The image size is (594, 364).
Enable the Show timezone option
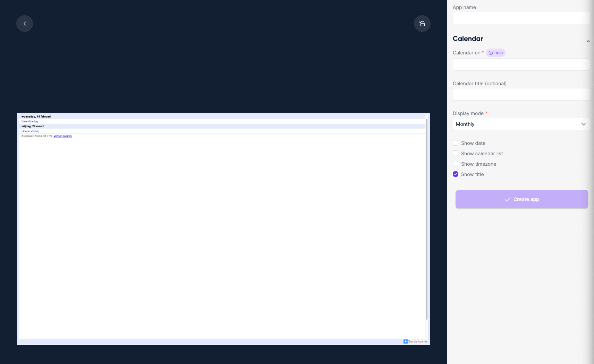point(456,164)
